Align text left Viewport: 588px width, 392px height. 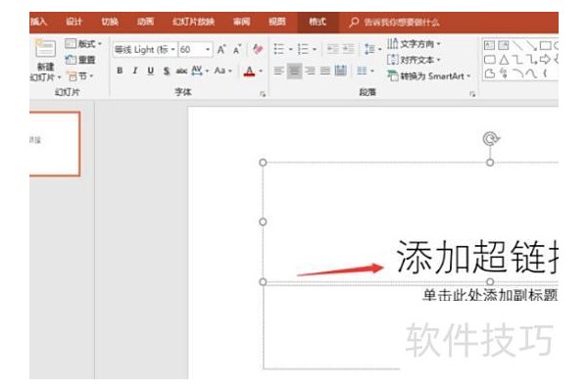278,71
